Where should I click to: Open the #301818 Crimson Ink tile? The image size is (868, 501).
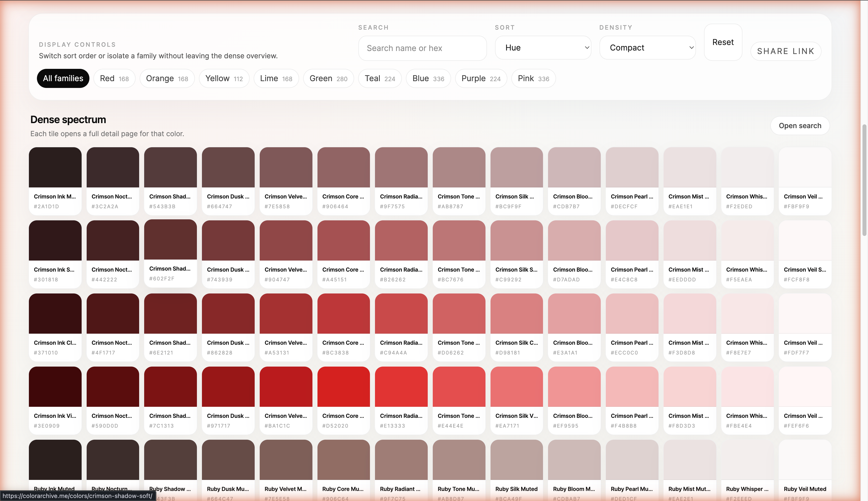click(x=55, y=254)
